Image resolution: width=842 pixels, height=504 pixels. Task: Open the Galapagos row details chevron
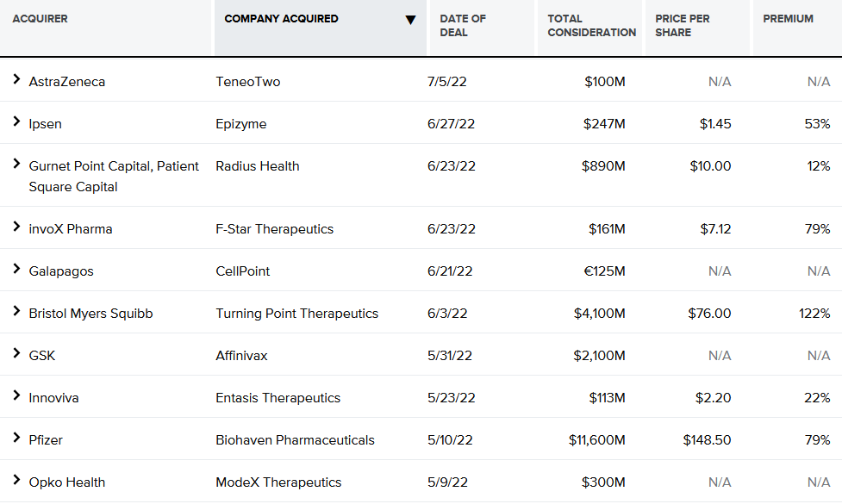pyautogui.click(x=16, y=269)
